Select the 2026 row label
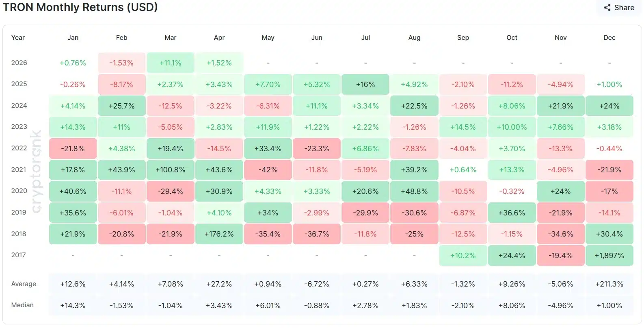Image resolution: width=644 pixels, height=328 pixels. tap(19, 63)
